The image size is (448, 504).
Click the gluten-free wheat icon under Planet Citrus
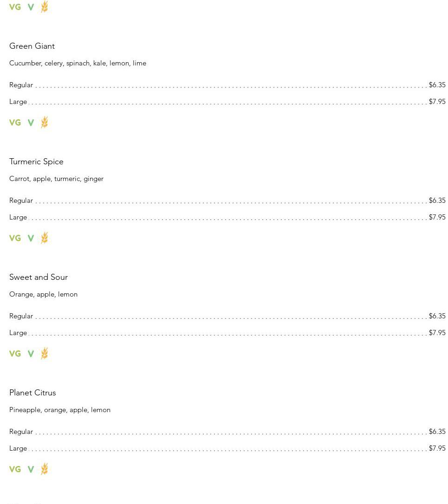pos(45,469)
